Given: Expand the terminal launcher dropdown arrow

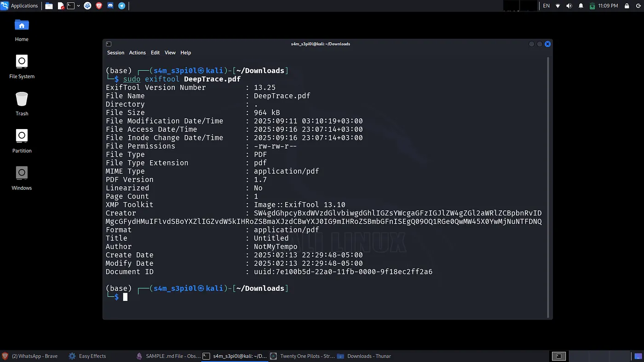Looking at the screenshot, I should click(x=79, y=6).
